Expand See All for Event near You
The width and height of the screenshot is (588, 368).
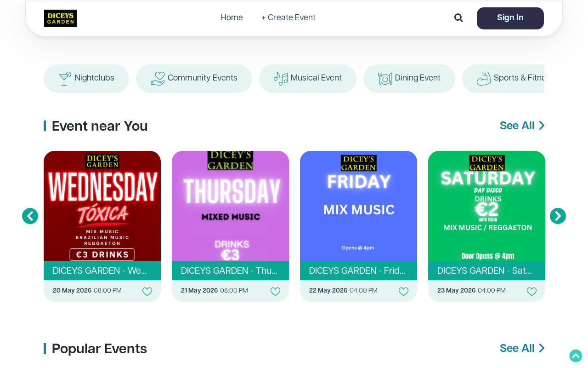coord(522,126)
